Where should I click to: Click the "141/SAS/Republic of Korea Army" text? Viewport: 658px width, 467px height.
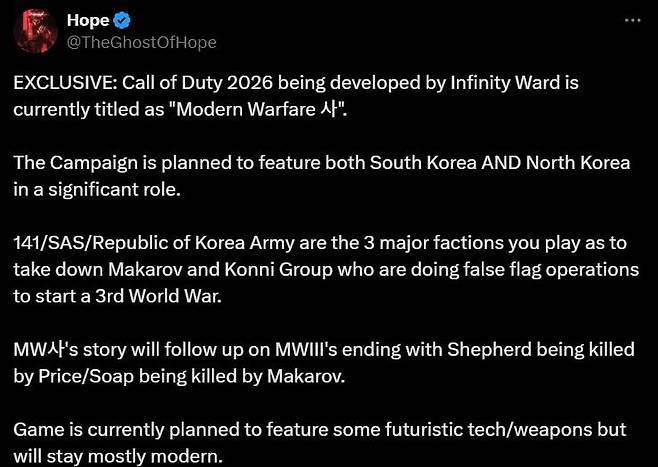pyautogui.click(x=137, y=242)
